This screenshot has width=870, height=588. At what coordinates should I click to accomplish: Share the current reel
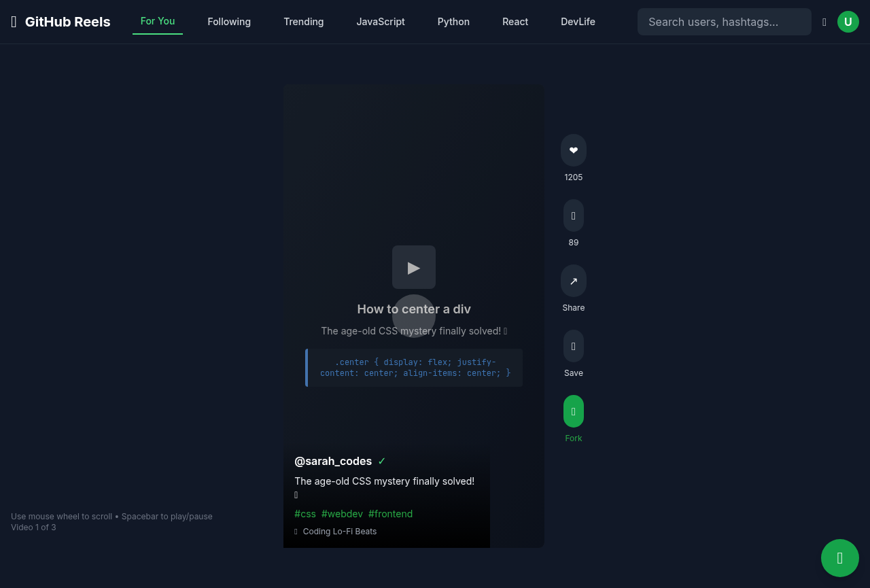click(573, 280)
